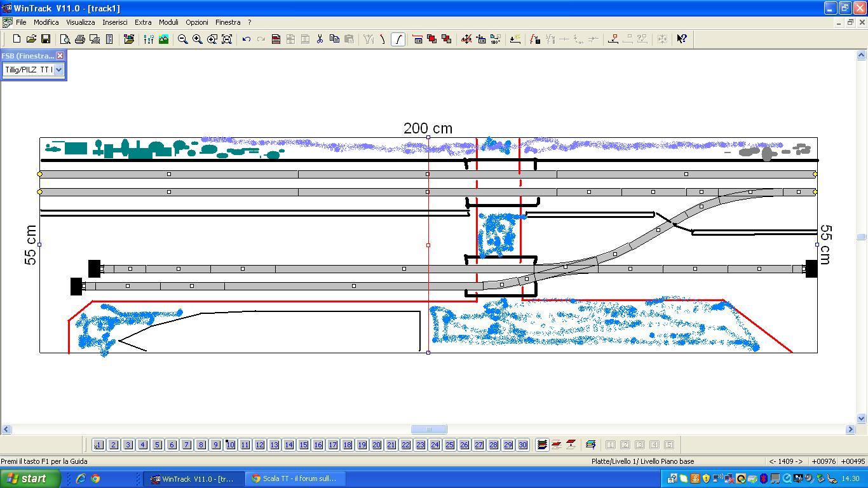Toggle layer 15 button

(x=303, y=445)
